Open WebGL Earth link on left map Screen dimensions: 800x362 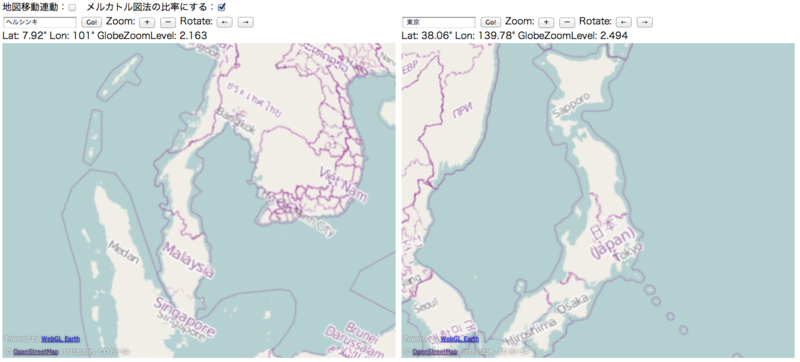point(60,339)
